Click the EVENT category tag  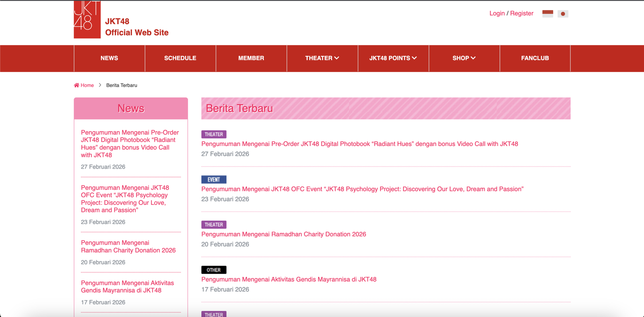tap(214, 179)
